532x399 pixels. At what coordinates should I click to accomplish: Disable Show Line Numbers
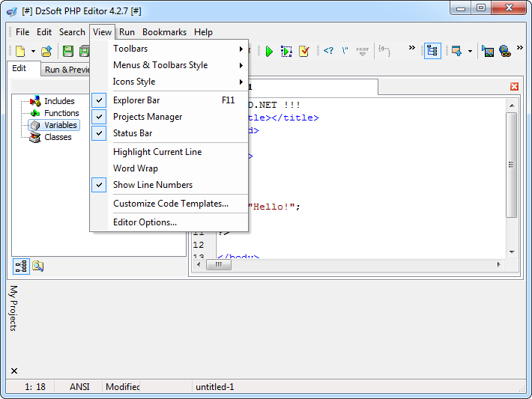tap(152, 185)
